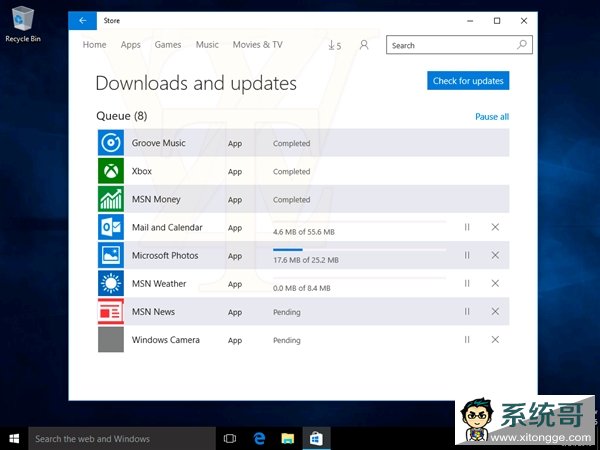The height and width of the screenshot is (450, 600).
Task: Cancel the MSN News download
Action: [495, 311]
